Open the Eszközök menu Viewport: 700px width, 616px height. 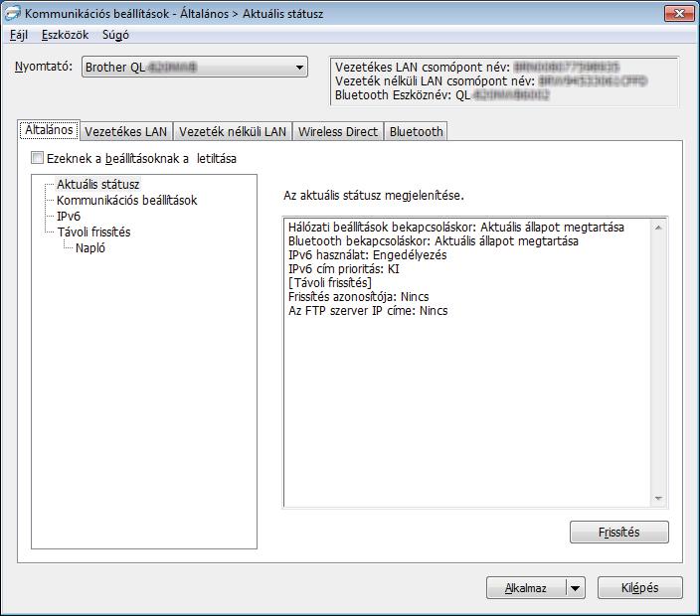coord(66,35)
